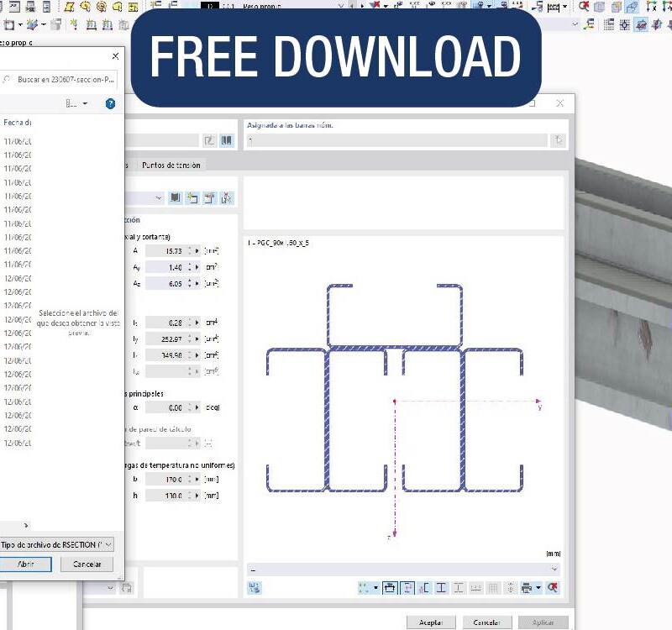Toggle the stress points dots icon

(x=364, y=587)
